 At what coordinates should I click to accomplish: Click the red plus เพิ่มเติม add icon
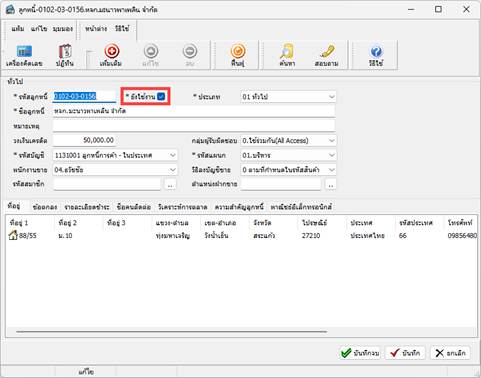tap(111, 55)
